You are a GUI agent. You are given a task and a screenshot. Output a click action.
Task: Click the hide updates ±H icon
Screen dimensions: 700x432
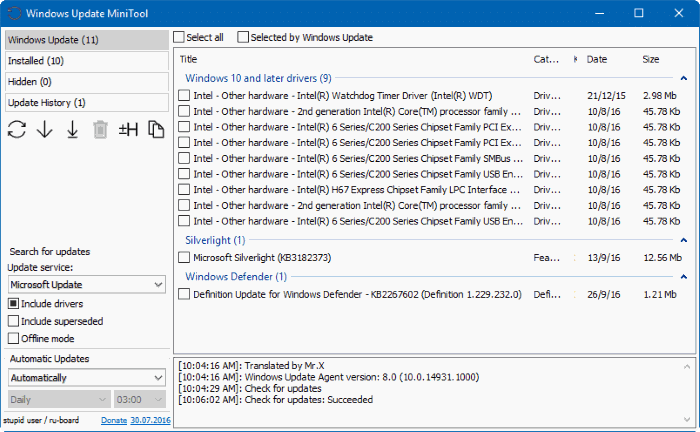tap(128, 130)
